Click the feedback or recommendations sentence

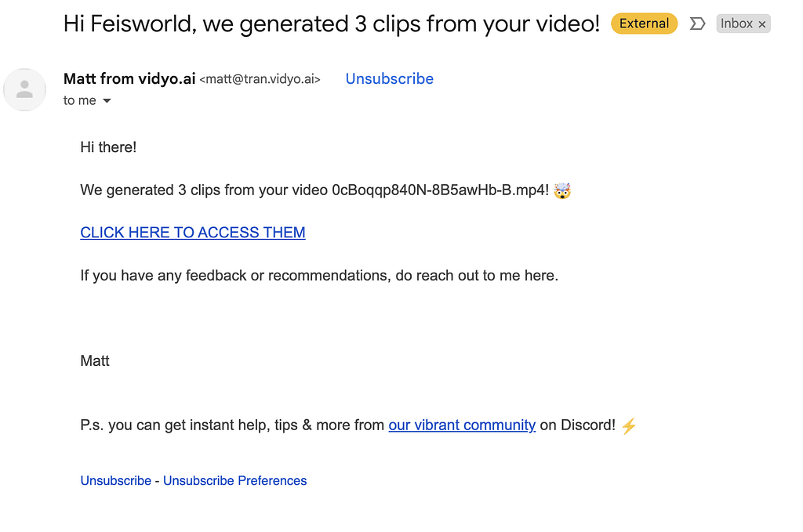click(319, 276)
